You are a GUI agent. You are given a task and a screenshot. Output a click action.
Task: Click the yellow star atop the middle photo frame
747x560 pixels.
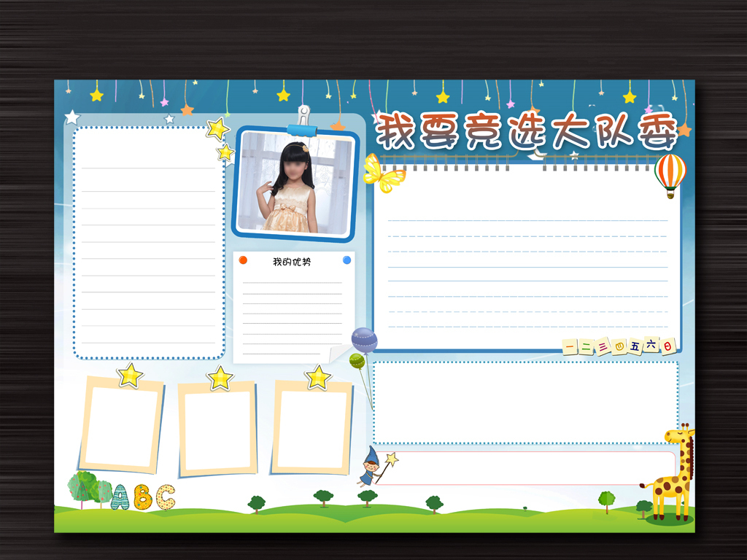[x=219, y=377]
